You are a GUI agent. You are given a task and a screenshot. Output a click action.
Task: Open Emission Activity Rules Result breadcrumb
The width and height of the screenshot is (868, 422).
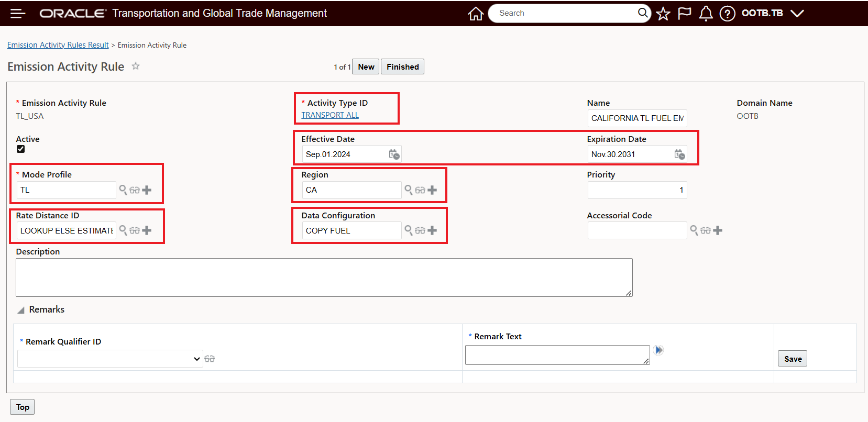coord(58,45)
